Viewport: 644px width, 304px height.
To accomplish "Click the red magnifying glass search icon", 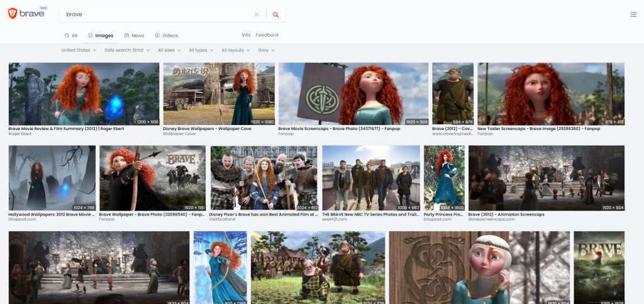I will [x=275, y=14].
